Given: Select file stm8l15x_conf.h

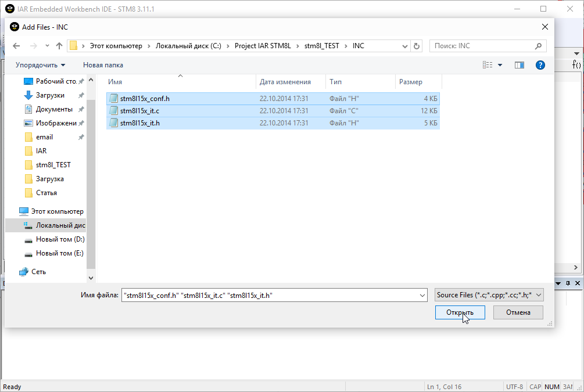Looking at the screenshot, I should [273, 99].
